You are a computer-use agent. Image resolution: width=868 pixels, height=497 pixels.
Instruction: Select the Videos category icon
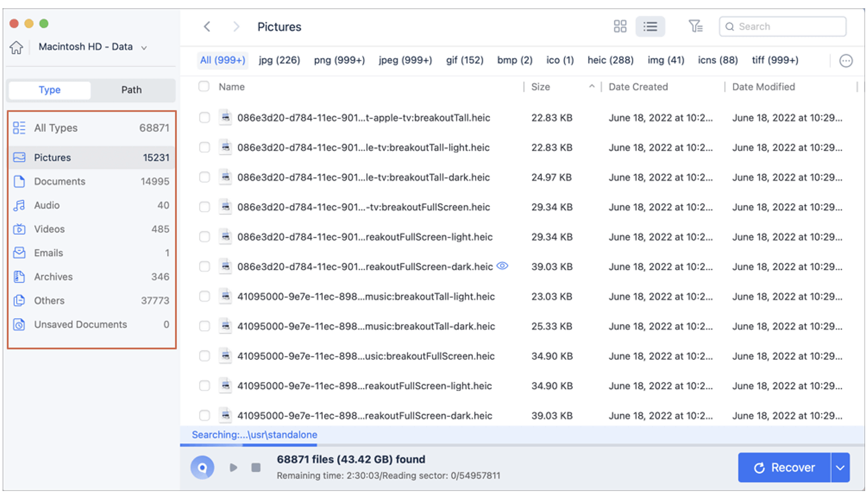pos(19,229)
